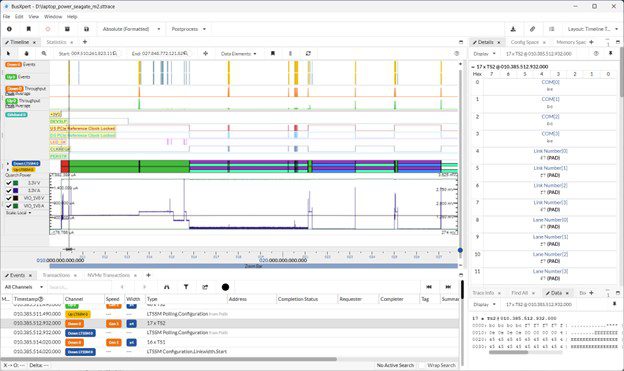Click the red record circle in main toolbar
This screenshot has width=624, height=371.
click(48, 29)
